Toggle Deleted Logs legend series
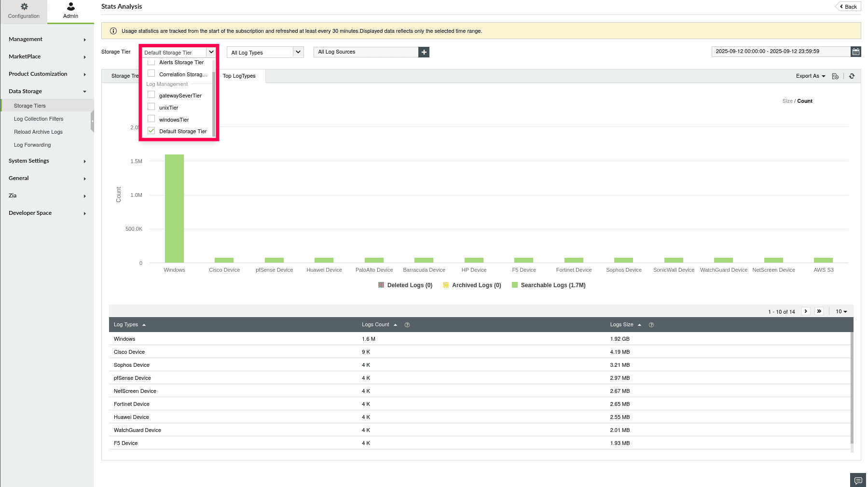Screen dimensions: 868x487 click(405, 285)
